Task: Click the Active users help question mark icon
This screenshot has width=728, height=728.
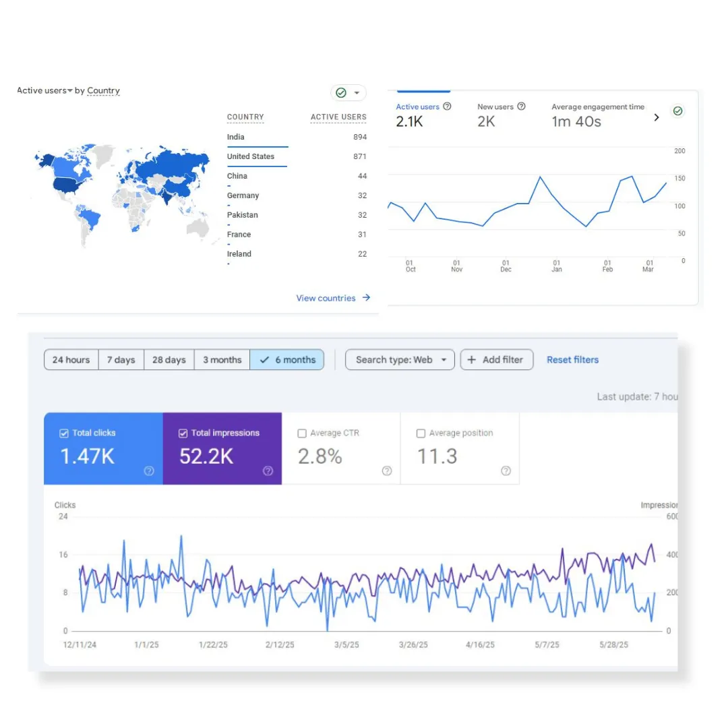Action: [x=446, y=106]
